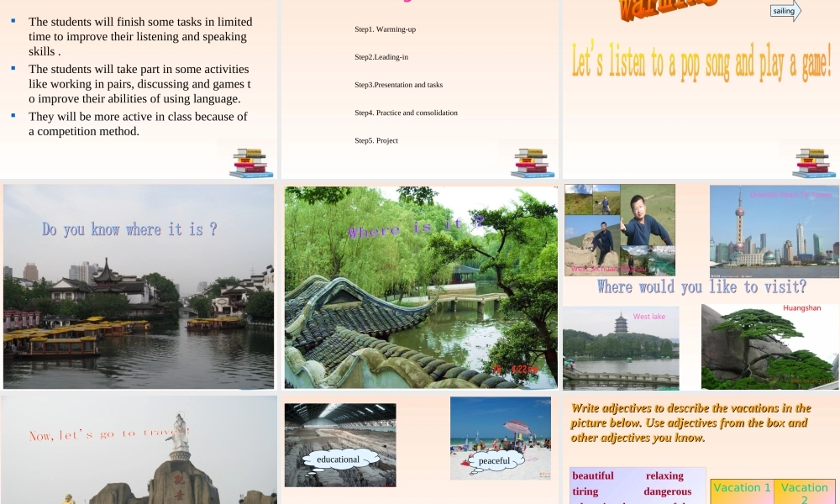Screen dimensions: 840x504
Task: Click the Oriental Pearl TV Tower photo
Action: (774, 231)
